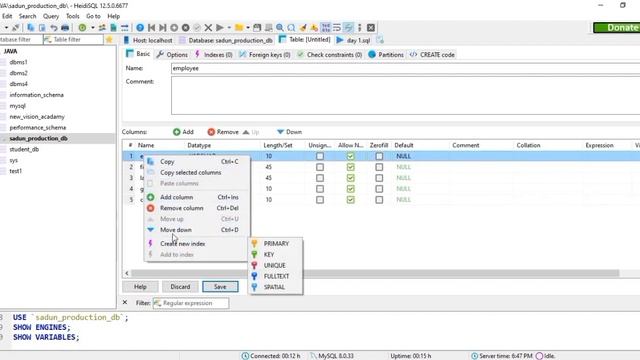
Task: Click the blue FULLTEXT key icon
Action: pyautogui.click(x=254, y=276)
